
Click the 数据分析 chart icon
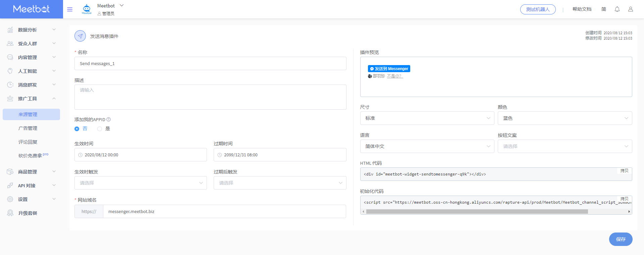(10, 30)
